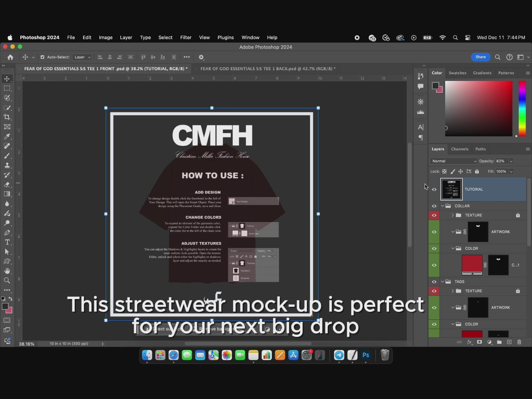Click the align left edges icon
Viewport: 532px width, 399px height.
[100, 57]
